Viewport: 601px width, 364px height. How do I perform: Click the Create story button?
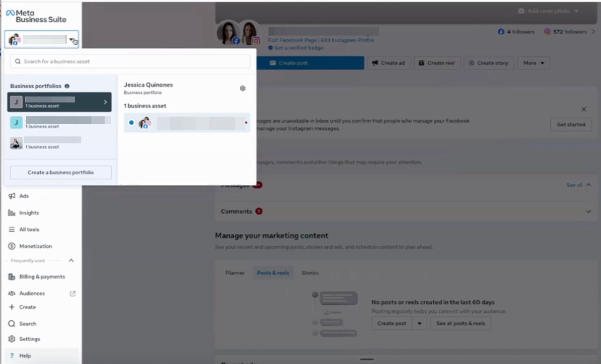click(x=489, y=63)
